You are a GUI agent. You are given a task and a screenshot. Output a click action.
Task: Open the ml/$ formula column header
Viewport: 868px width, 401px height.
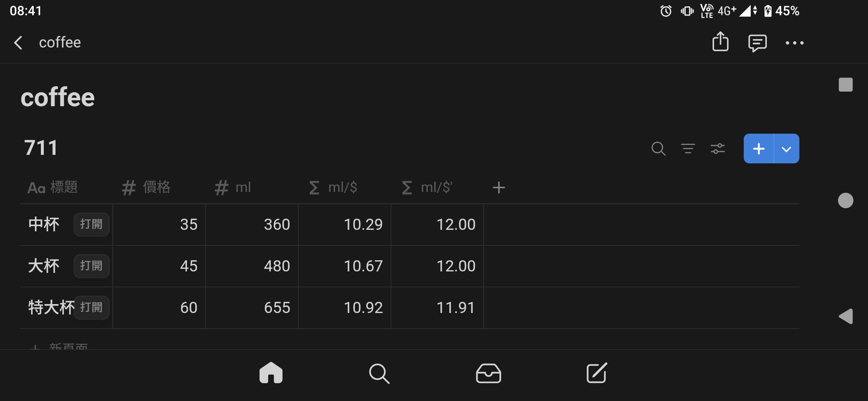pyautogui.click(x=333, y=188)
